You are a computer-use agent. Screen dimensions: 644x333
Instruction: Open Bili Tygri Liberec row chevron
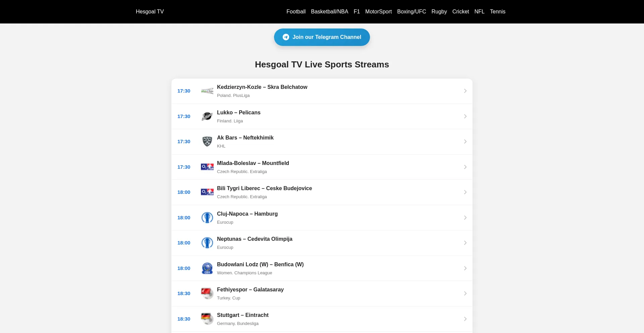pos(465,192)
